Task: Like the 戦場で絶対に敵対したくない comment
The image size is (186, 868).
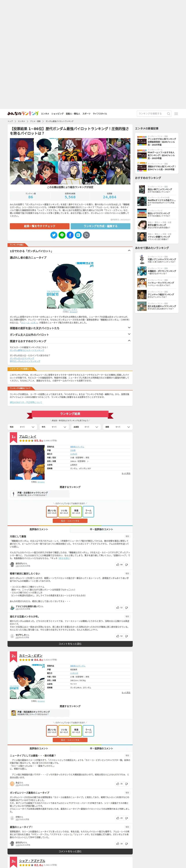Action: [120, 608]
